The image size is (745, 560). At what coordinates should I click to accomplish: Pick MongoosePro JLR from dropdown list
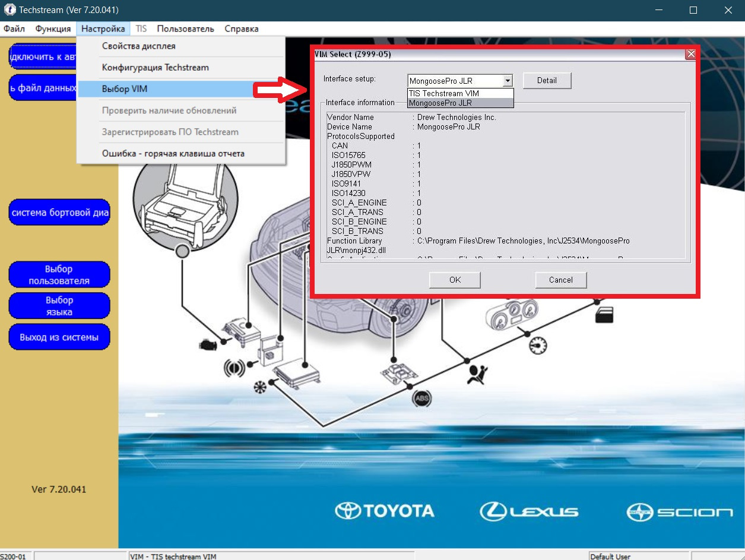pyautogui.click(x=460, y=103)
